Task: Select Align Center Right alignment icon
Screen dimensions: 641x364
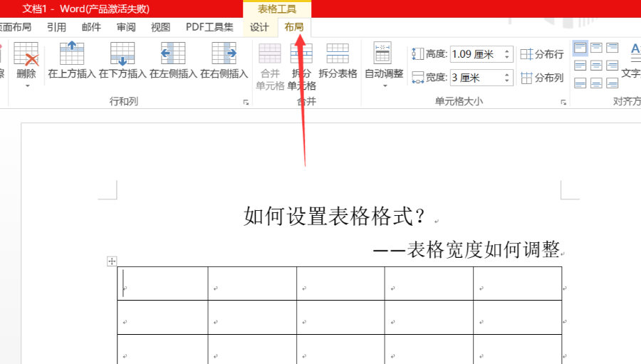Action: pyautogui.click(x=613, y=66)
